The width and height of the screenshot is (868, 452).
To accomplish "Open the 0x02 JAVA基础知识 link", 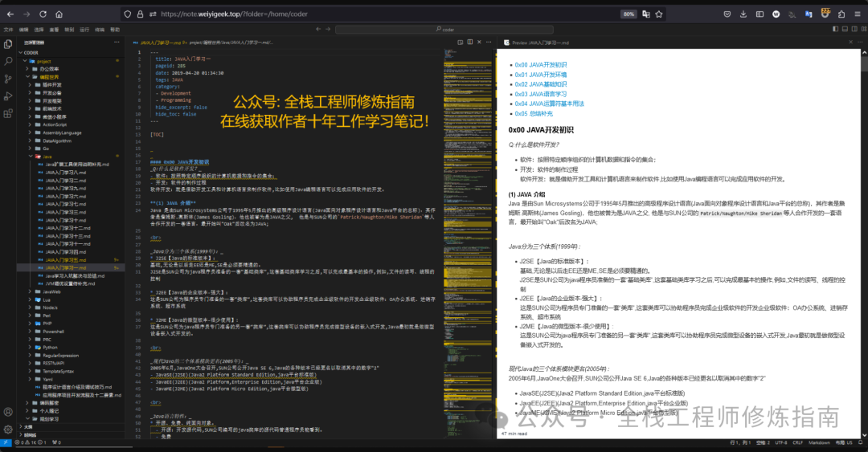I will tap(540, 84).
